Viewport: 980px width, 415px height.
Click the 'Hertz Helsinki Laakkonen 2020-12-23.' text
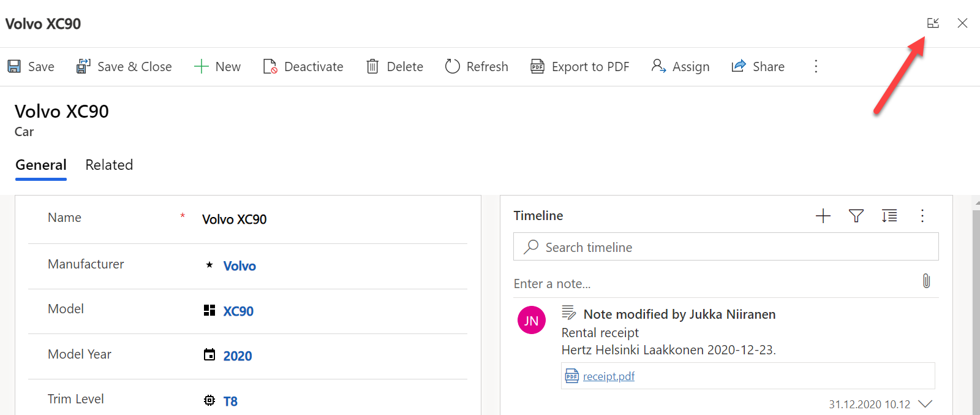pyautogui.click(x=669, y=350)
